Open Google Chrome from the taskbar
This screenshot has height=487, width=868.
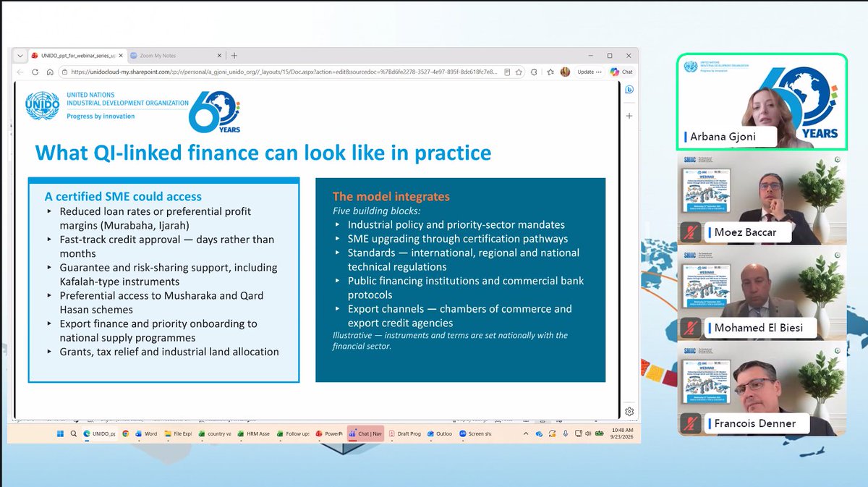[x=124, y=433]
